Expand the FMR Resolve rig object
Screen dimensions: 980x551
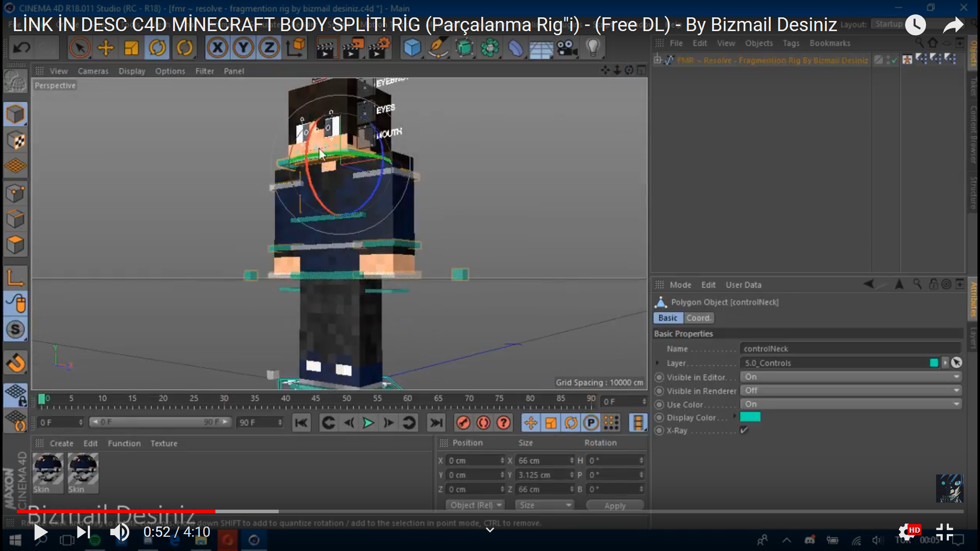point(658,60)
